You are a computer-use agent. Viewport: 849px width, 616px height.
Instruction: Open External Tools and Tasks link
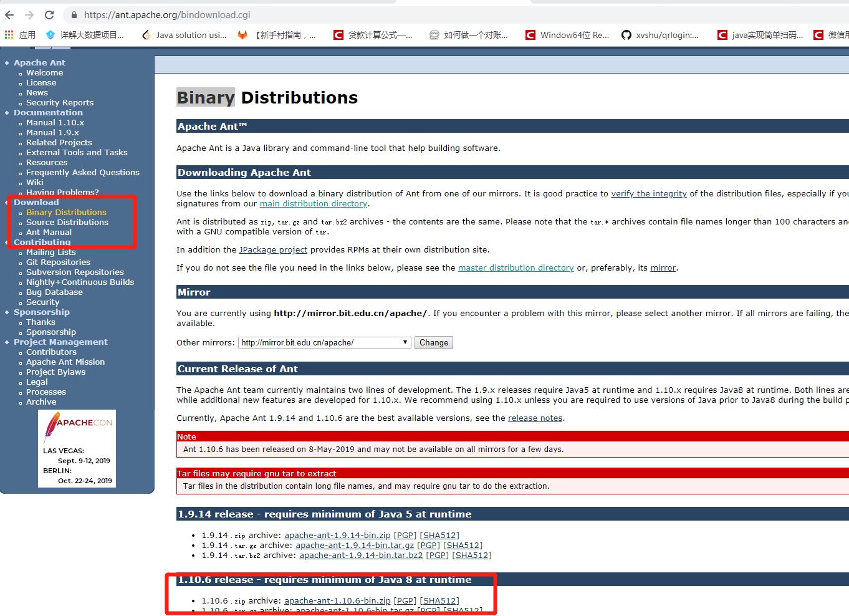click(x=77, y=153)
